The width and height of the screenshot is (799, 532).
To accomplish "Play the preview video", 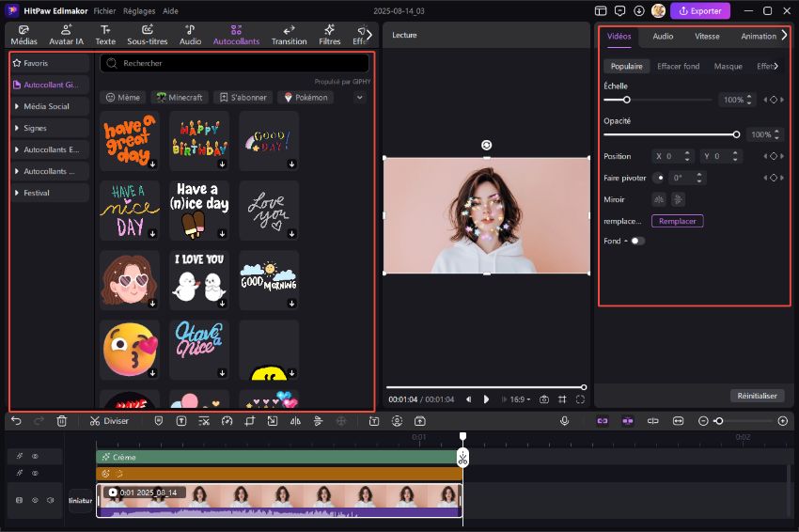I will point(486,399).
